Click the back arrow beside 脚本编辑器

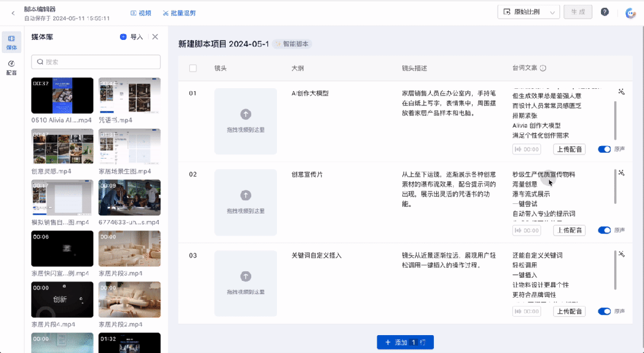[13, 13]
